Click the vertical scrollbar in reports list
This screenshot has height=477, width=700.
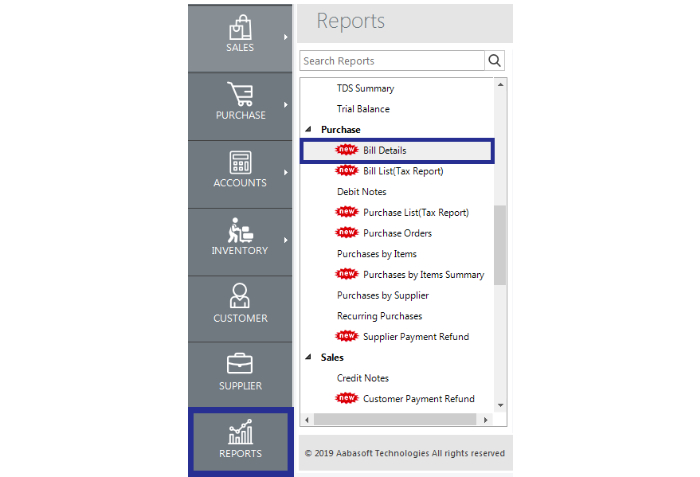(500, 245)
